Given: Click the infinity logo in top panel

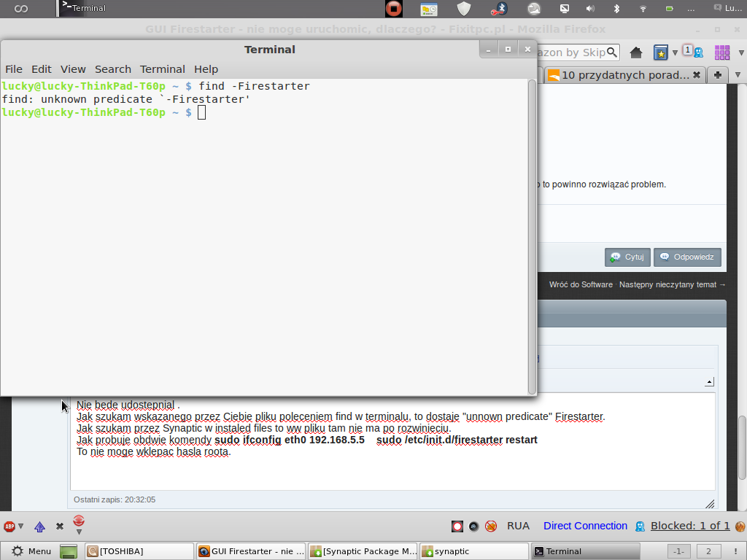Looking at the screenshot, I should click(x=21, y=9).
